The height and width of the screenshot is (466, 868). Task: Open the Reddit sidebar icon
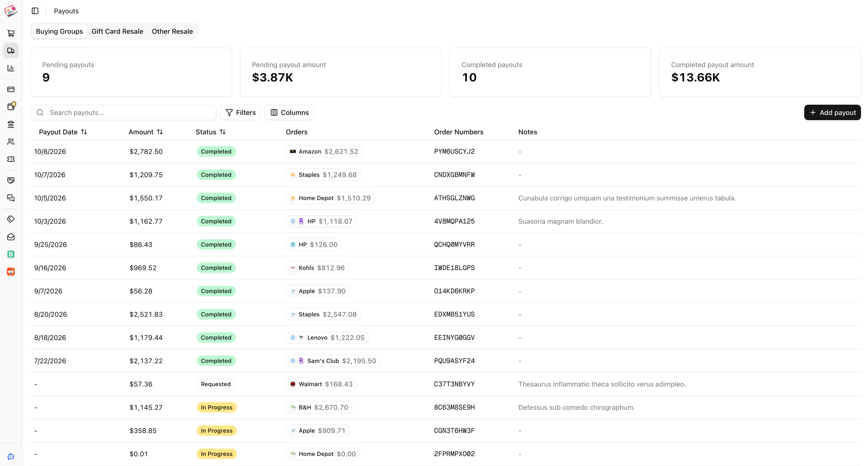11,271
